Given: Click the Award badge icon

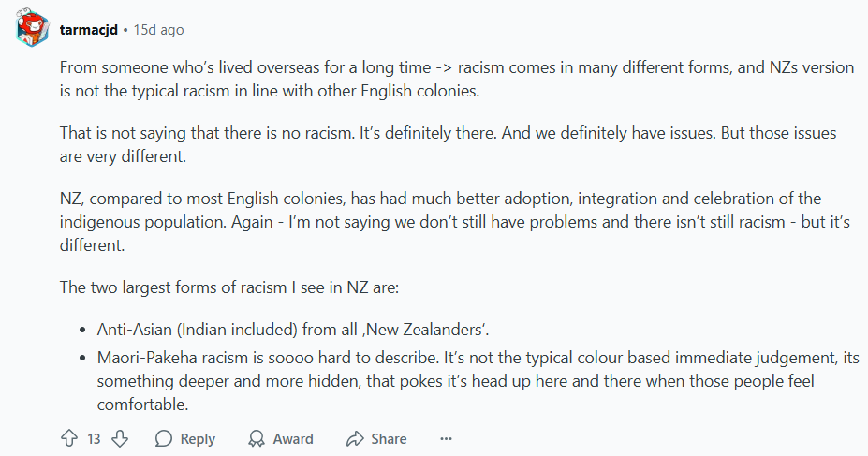Looking at the screenshot, I should tap(257, 438).
